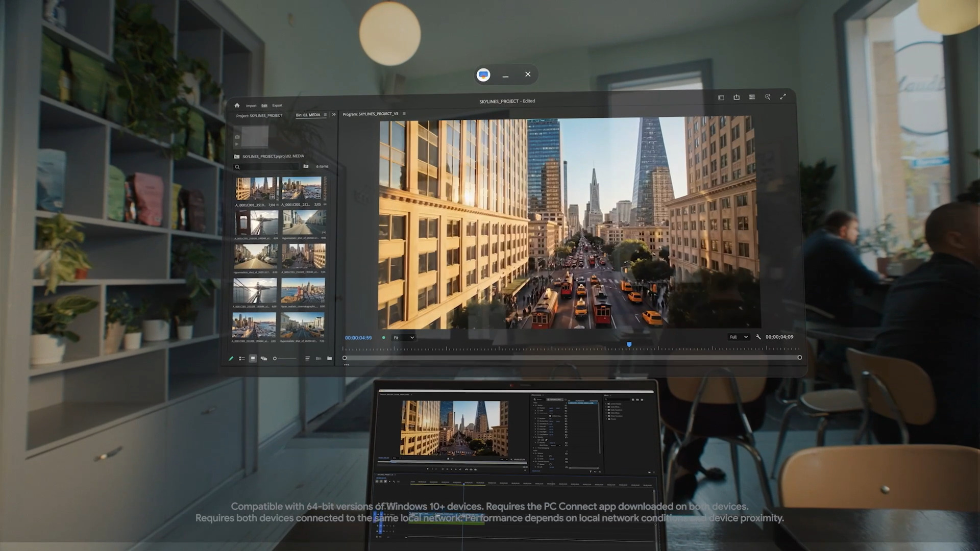Click the SKYLINES_PROJECT.prproj\02. MEDIA breadcrumb
Image resolution: width=980 pixels, height=551 pixels.
(x=272, y=157)
